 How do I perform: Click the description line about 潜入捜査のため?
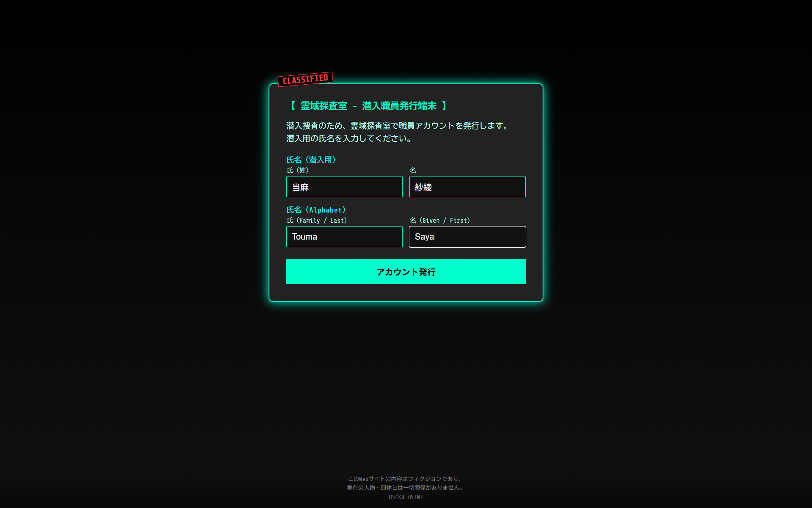pos(398,126)
